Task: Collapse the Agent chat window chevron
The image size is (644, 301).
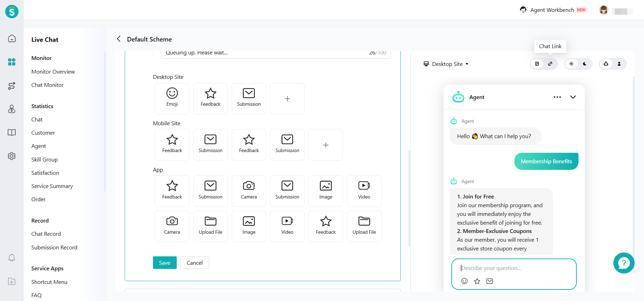Action: 573,97
